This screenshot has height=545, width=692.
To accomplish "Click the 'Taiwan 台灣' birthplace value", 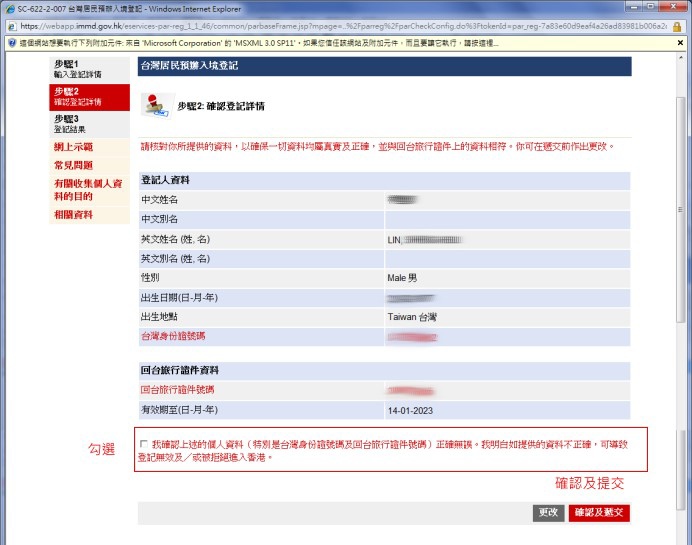I will (x=412, y=317).
